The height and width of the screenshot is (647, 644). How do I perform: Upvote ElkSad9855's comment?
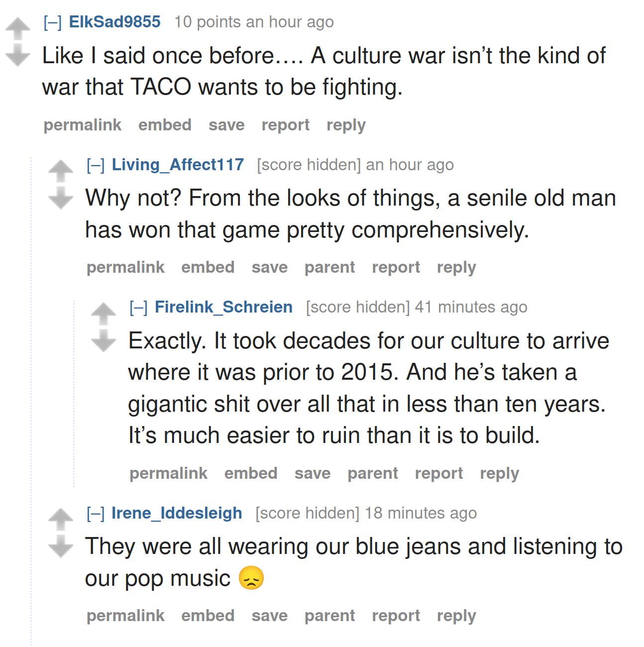pyautogui.click(x=18, y=29)
